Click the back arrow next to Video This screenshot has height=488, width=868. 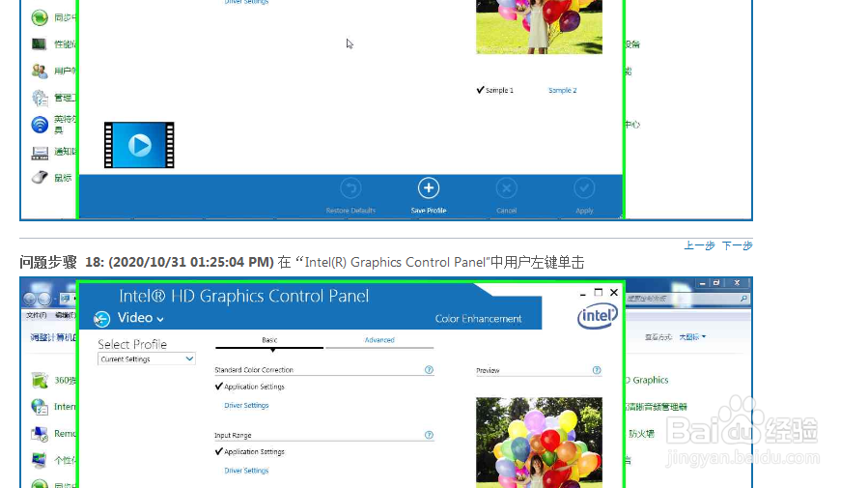(101, 319)
